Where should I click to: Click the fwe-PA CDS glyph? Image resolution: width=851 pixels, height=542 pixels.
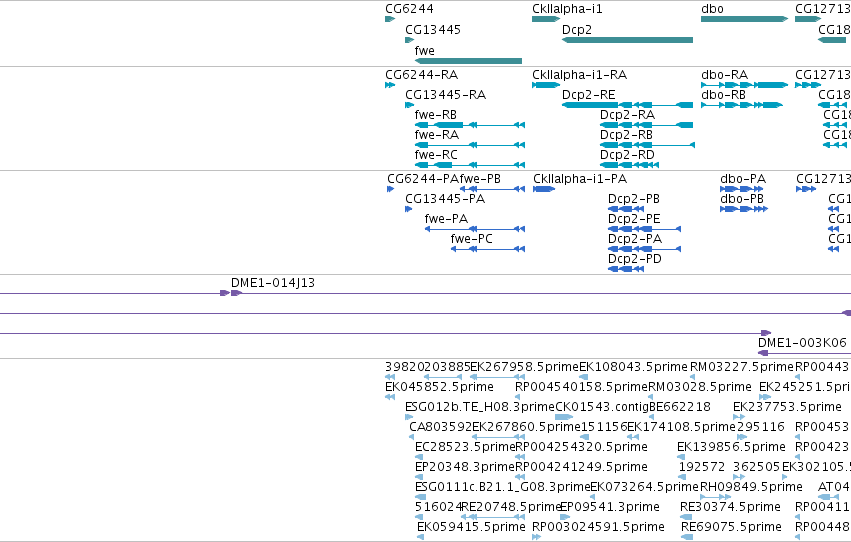click(475, 229)
